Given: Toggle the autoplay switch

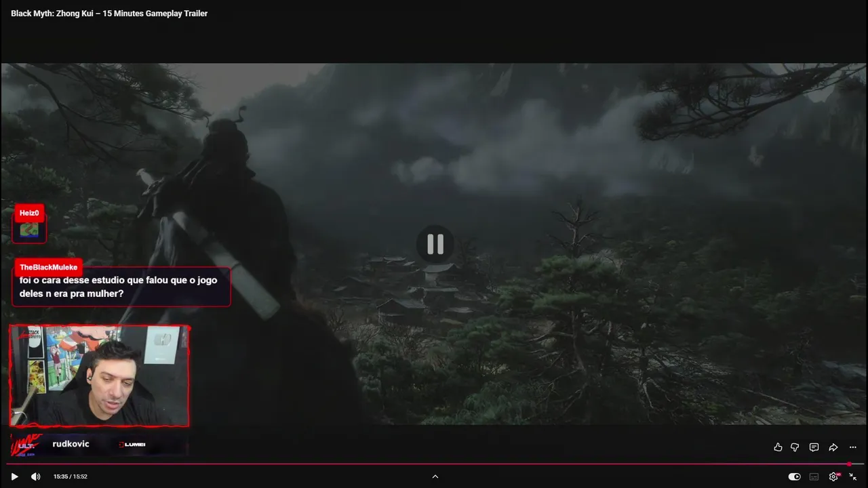Looking at the screenshot, I should 794,476.
